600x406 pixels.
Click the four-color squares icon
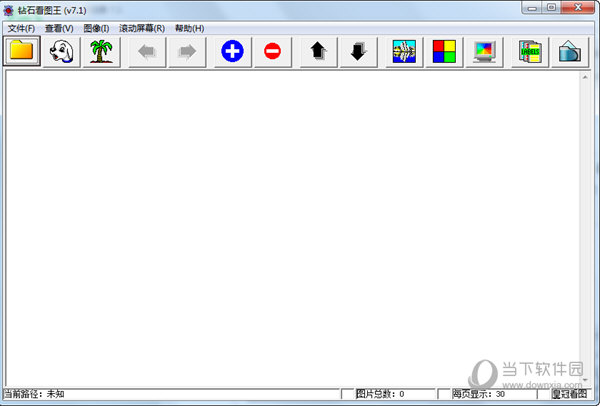click(x=444, y=51)
